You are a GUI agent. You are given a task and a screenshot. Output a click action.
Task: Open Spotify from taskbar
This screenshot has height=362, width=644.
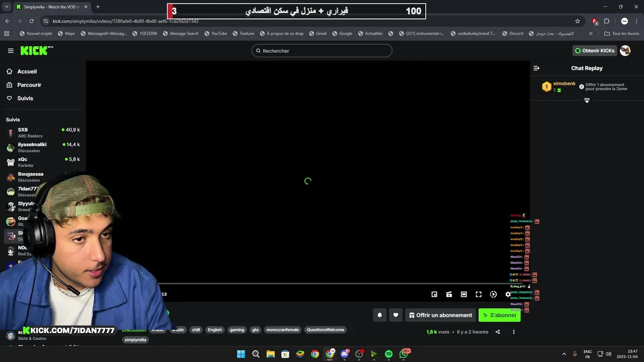coord(388,354)
